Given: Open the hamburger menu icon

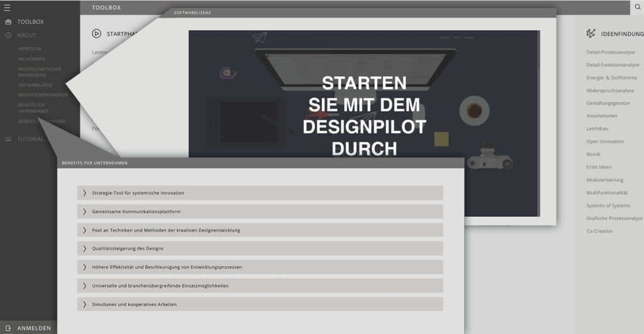Looking at the screenshot, I should click(8, 8).
